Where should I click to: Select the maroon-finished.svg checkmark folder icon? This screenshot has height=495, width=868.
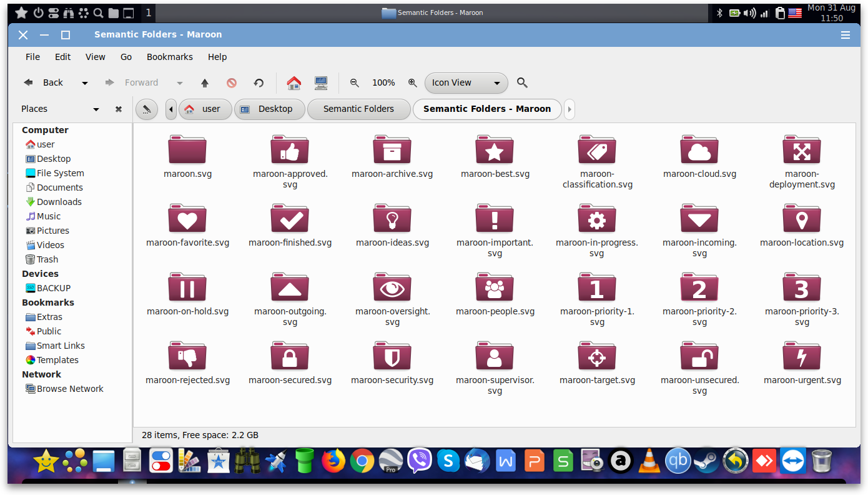click(x=290, y=219)
